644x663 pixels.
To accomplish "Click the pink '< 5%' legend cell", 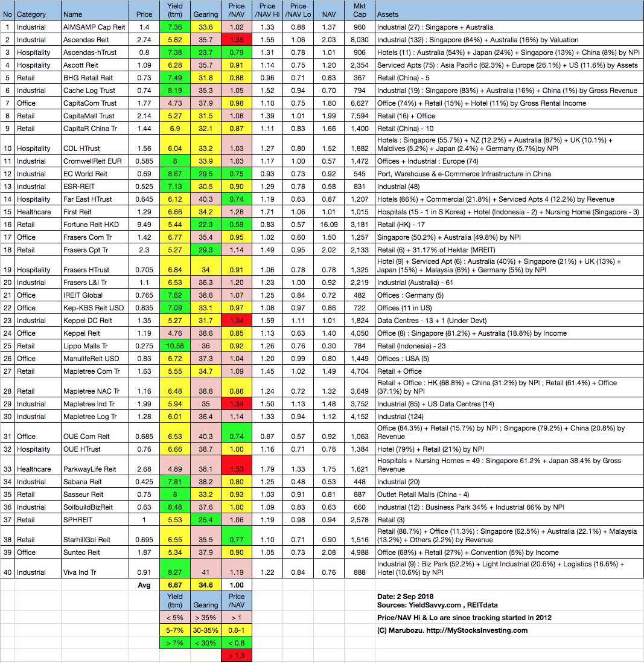I will click(x=175, y=618).
